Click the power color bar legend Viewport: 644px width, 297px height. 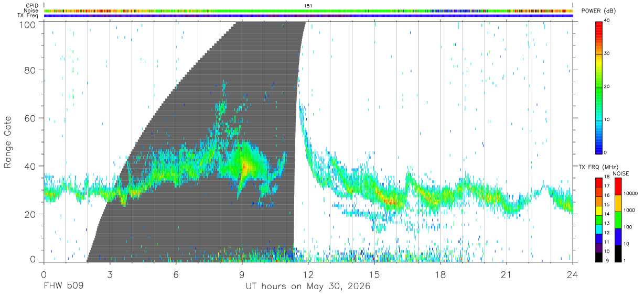599,87
